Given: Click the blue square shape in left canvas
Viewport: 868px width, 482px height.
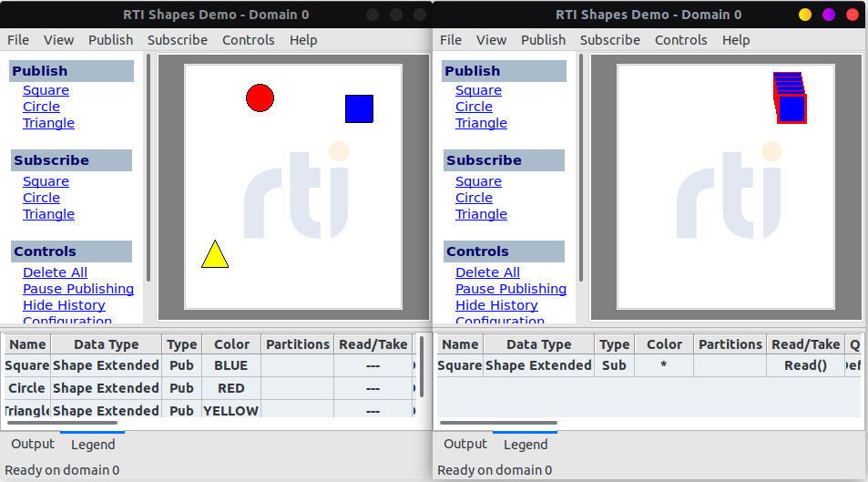Looking at the screenshot, I should (359, 108).
